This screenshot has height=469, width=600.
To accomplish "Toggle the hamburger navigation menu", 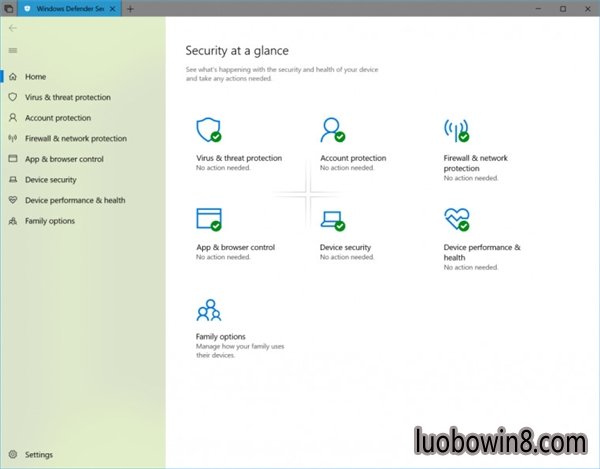I will pyautogui.click(x=13, y=50).
